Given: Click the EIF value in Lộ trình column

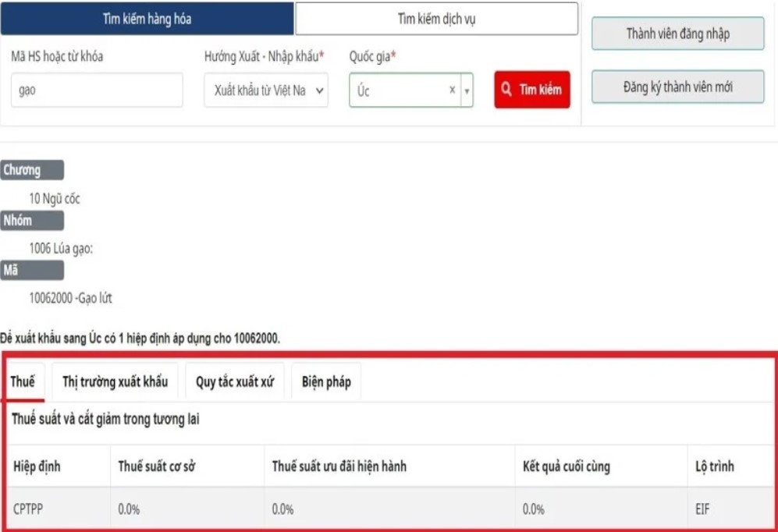Looking at the screenshot, I should pyautogui.click(x=702, y=509).
